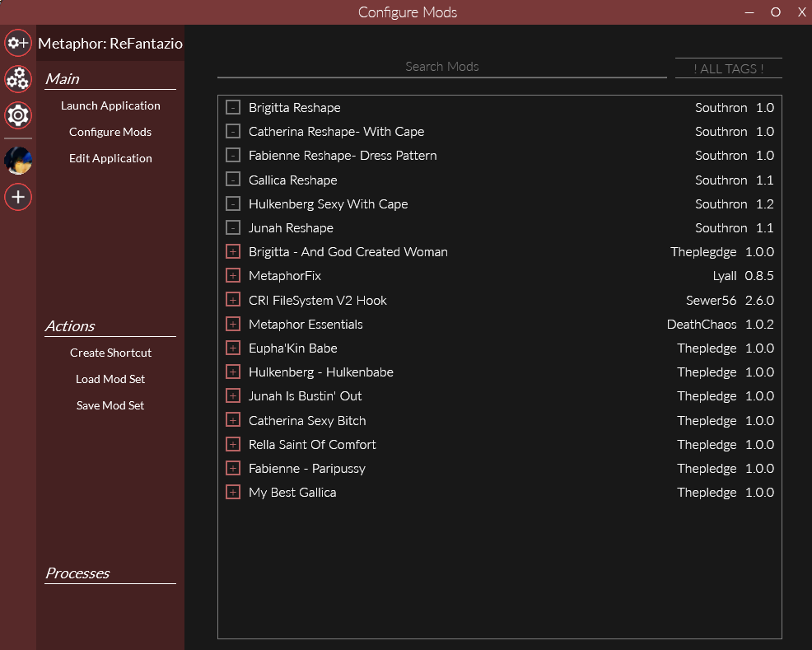Open the Add Application gear-plus icon
This screenshot has width=812, height=650.
(18, 43)
